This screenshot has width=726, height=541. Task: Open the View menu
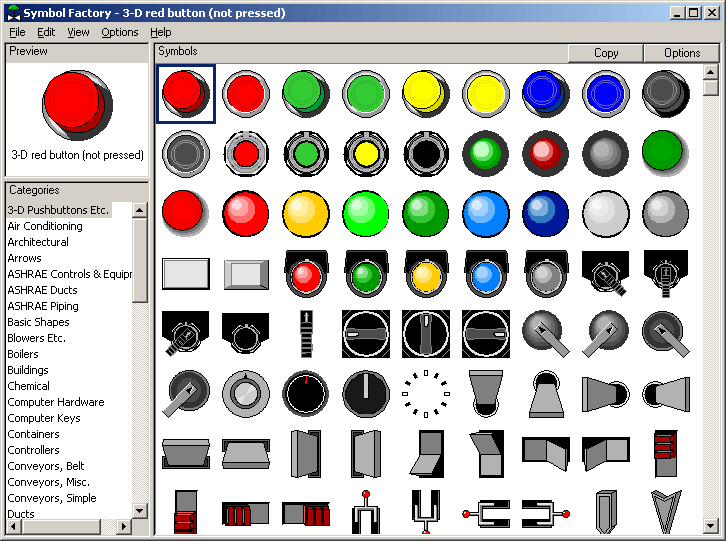point(78,32)
